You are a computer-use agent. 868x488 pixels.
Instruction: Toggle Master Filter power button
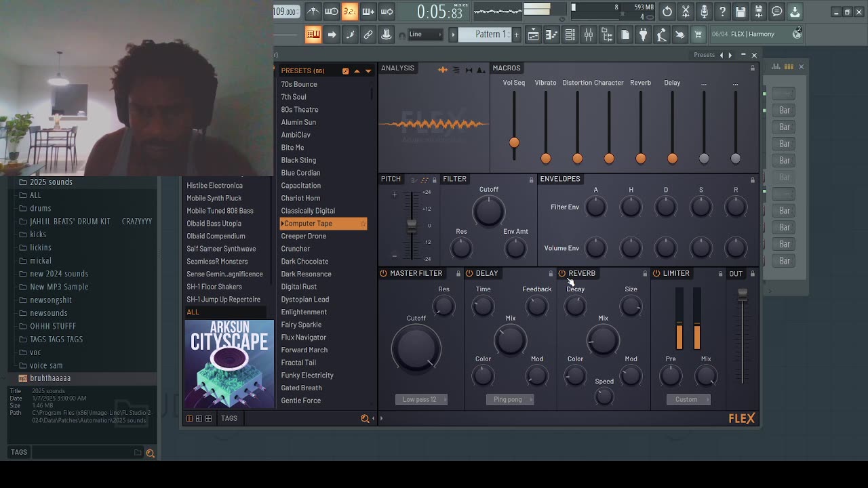pos(384,273)
